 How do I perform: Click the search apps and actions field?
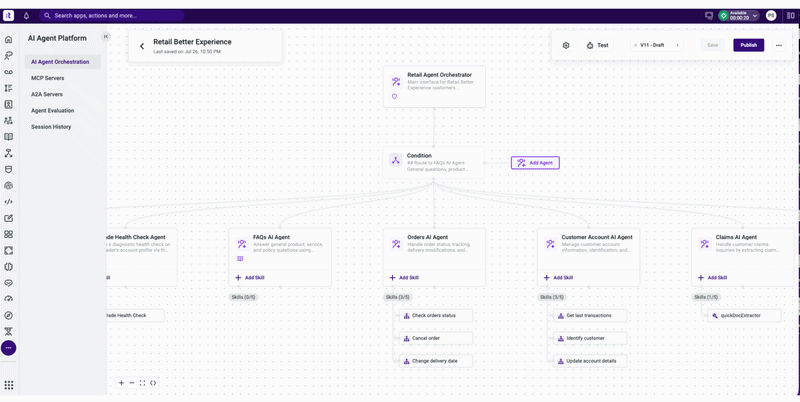112,16
